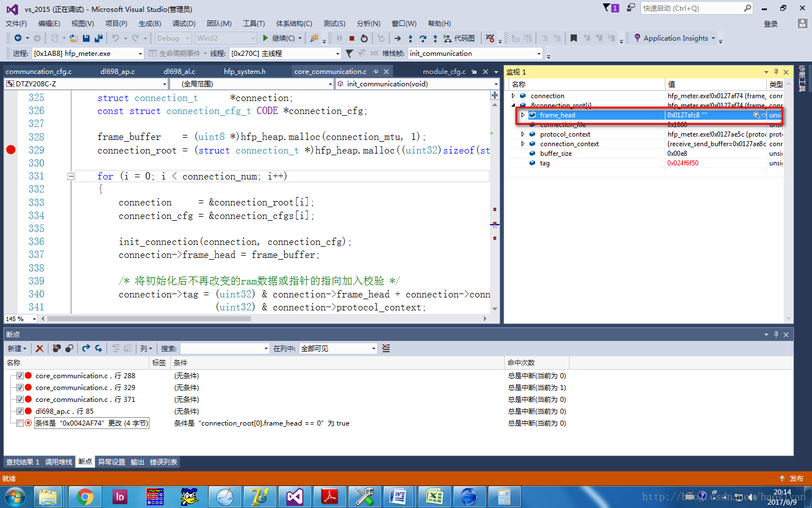Switch to the 调用堆栈 bottom tab

pyautogui.click(x=59, y=462)
